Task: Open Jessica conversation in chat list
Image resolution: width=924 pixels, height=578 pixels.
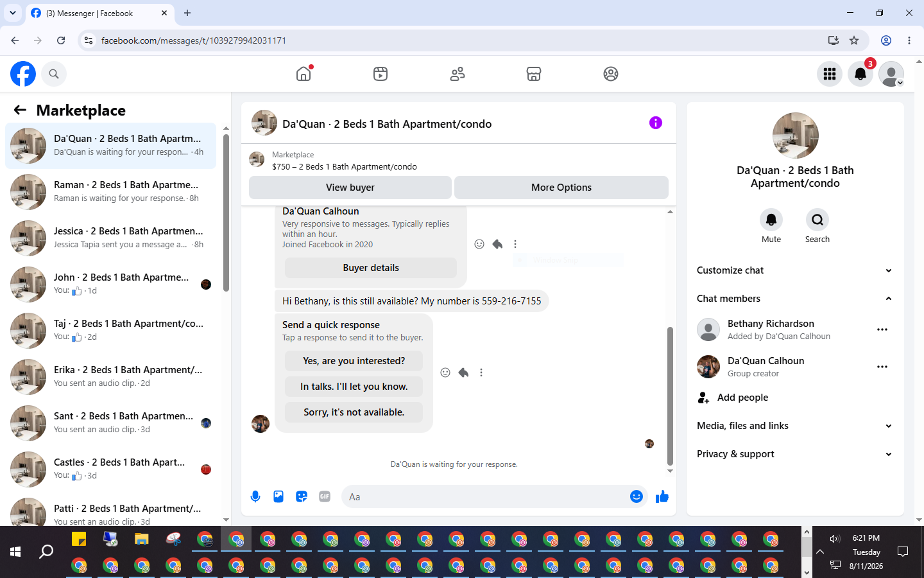Action: (111, 238)
